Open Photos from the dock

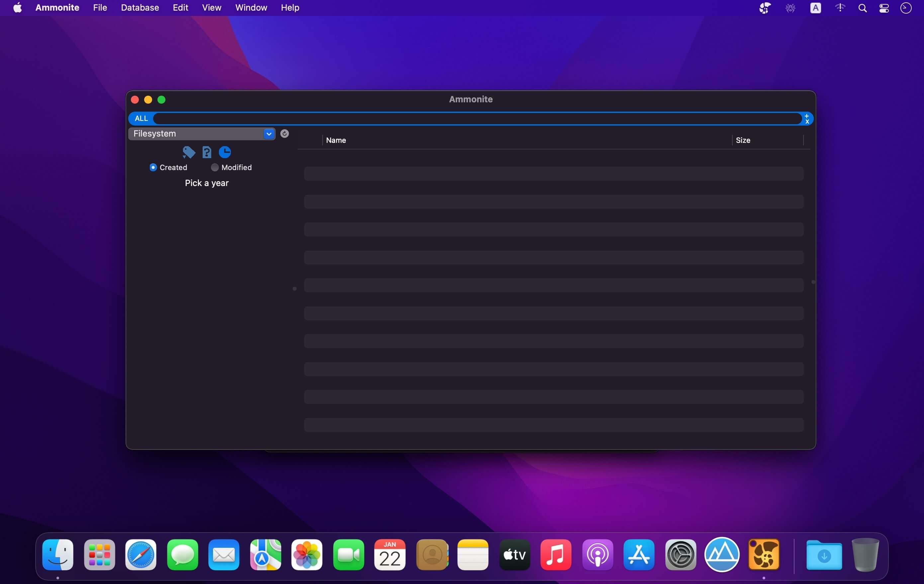[x=307, y=554]
